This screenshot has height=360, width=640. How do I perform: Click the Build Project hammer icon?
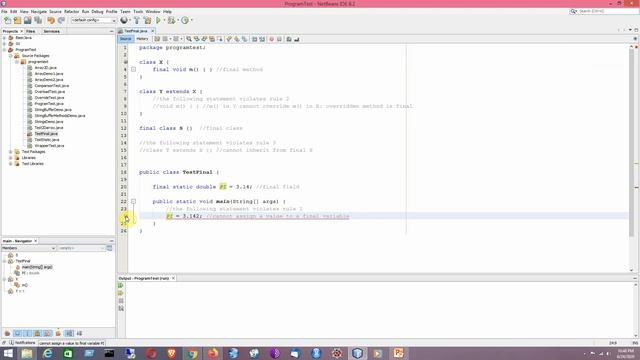point(137,20)
